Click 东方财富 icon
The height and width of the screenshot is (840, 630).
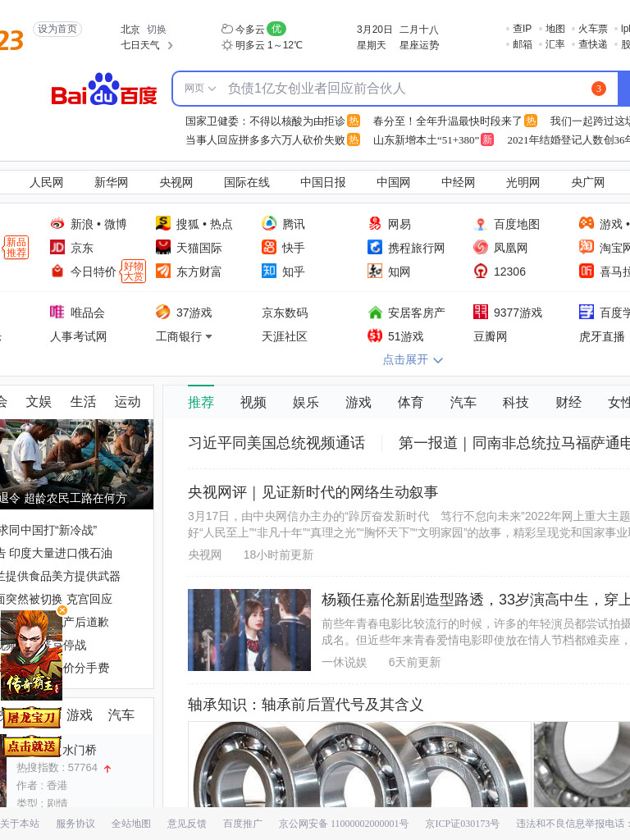pos(163,271)
